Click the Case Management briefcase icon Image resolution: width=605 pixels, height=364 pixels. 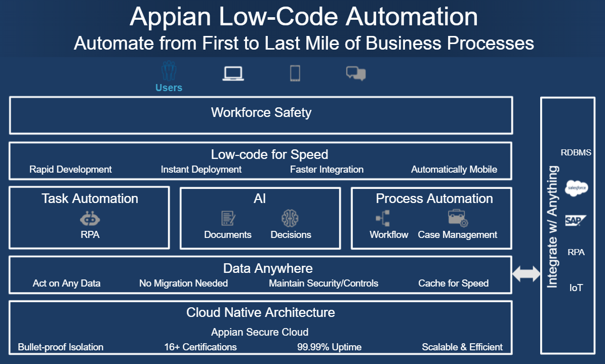pyautogui.click(x=458, y=218)
